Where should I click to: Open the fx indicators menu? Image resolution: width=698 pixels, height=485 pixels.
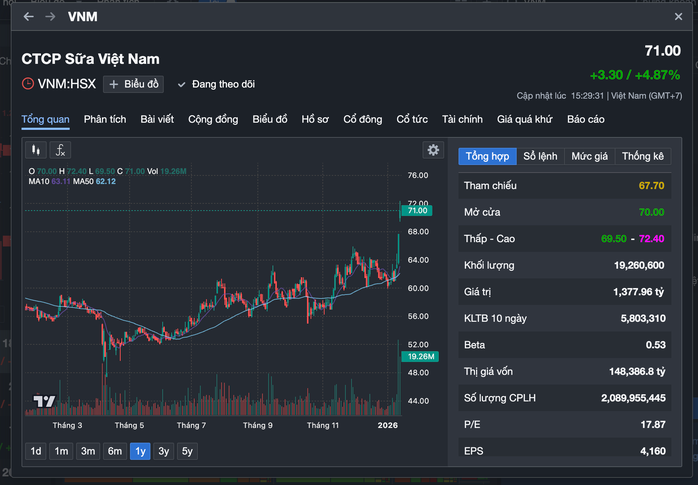[60, 150]
